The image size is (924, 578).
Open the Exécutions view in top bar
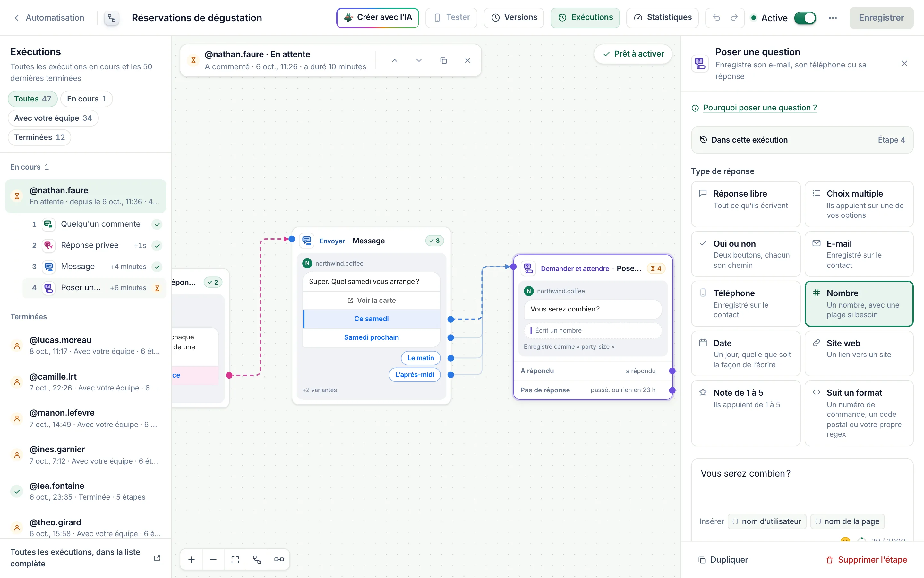(x=585, y=18)
